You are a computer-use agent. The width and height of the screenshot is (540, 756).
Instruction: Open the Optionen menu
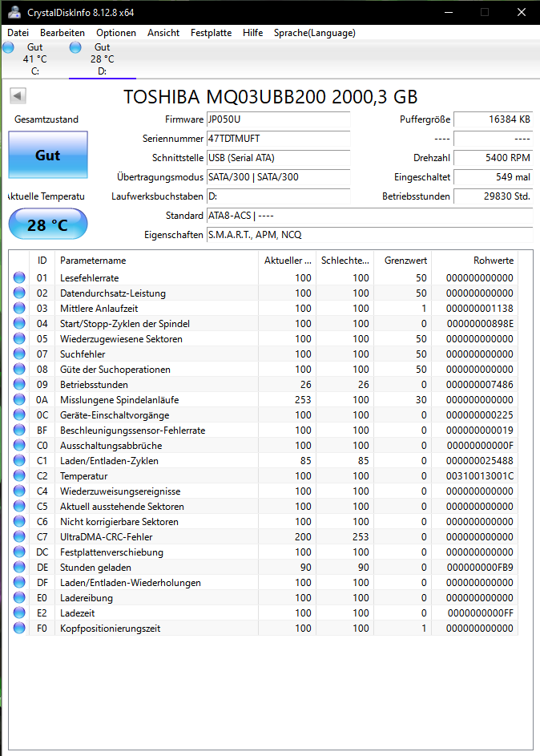[116, 33]
